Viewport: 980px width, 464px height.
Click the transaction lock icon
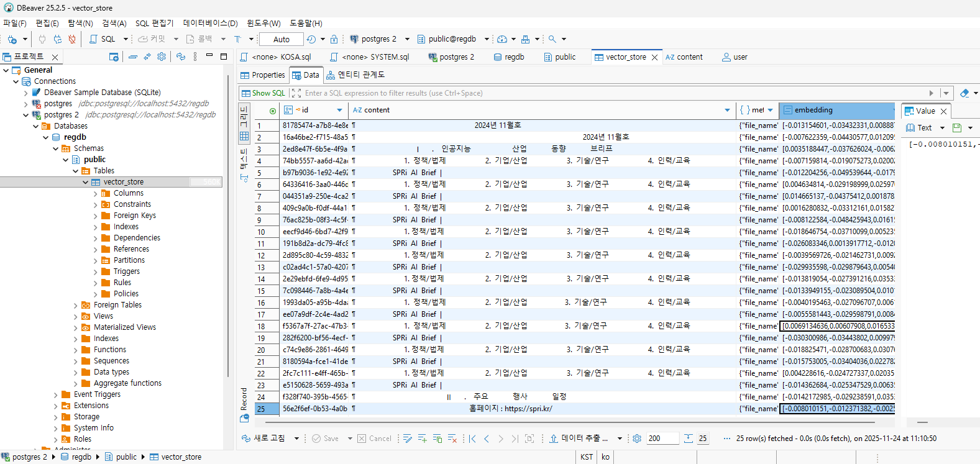point(334,39)
